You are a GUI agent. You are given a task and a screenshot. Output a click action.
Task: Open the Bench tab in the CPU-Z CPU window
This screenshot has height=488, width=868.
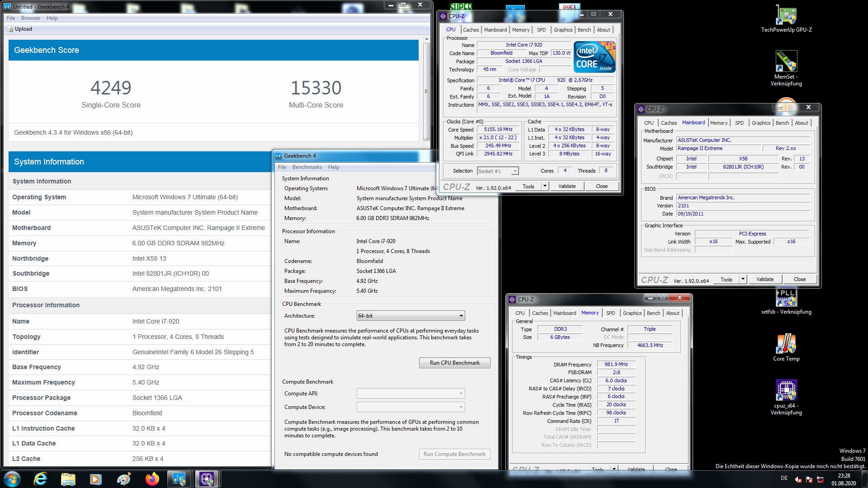pos(584,30)
